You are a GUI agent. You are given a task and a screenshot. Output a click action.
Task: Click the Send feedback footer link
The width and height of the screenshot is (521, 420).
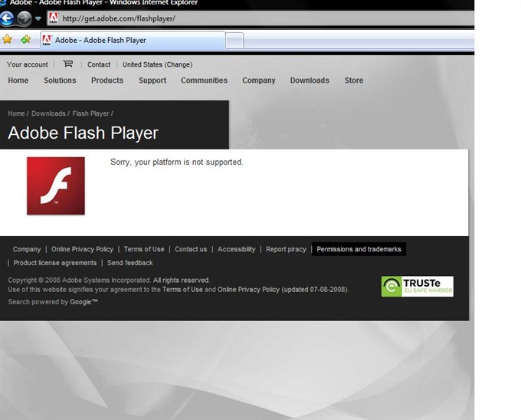(x=130, y=263)
